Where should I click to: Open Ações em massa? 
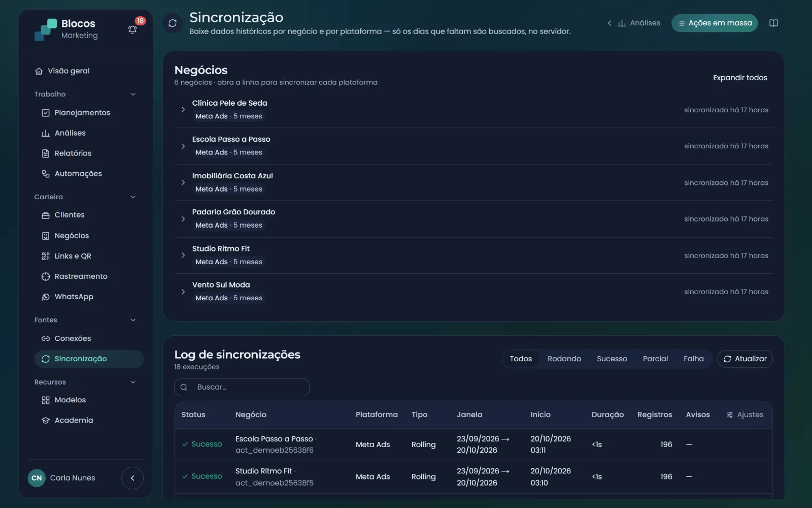coord(715,23)
